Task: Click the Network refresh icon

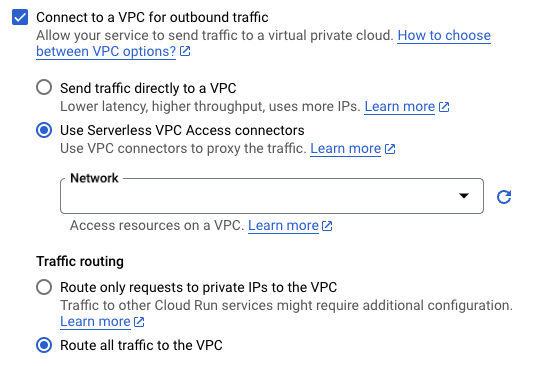Action: 504,197
